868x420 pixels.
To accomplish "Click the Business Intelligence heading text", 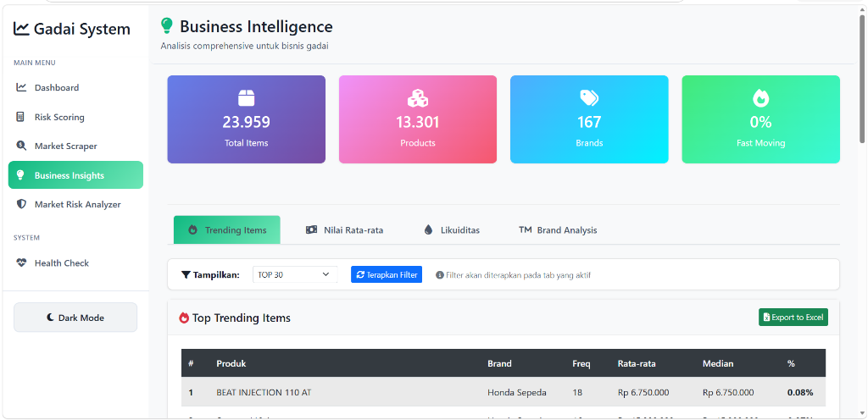I will click(x=256, y=26).
